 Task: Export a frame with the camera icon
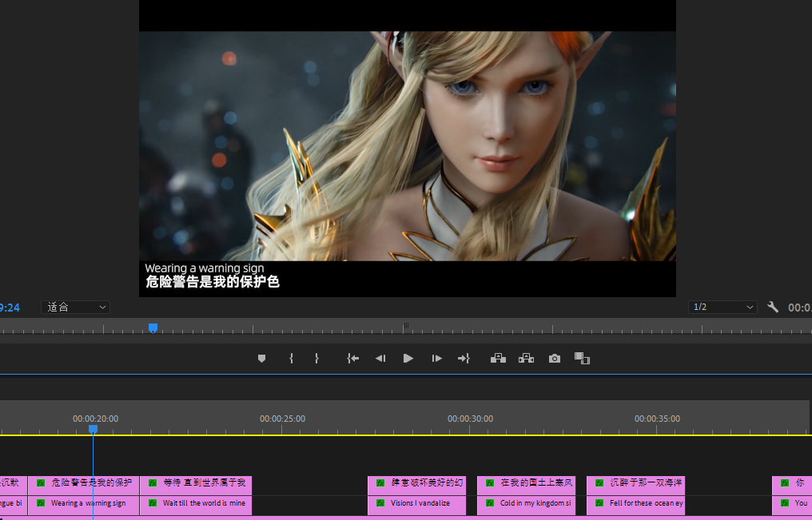click(x=555, y=359)
